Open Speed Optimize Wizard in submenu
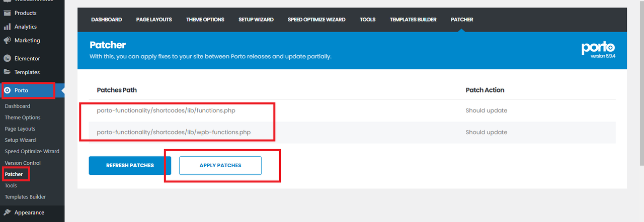 (32, 151)
